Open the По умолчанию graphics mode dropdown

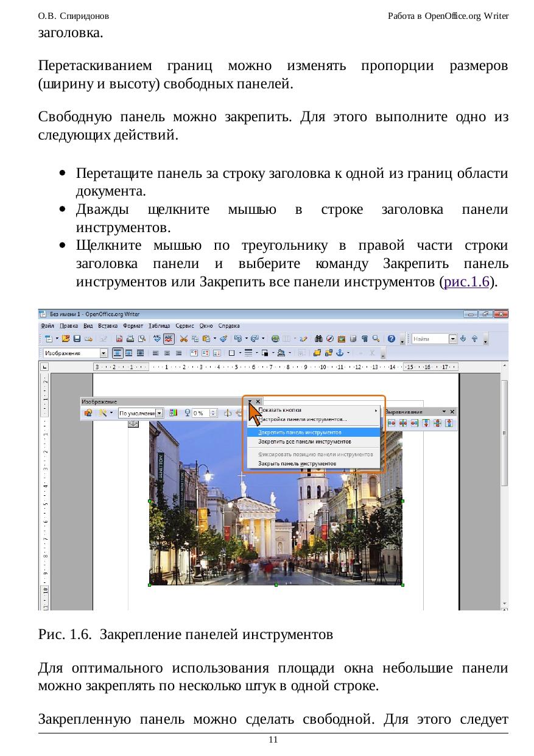pyautogui.click(x=160, y=413)
